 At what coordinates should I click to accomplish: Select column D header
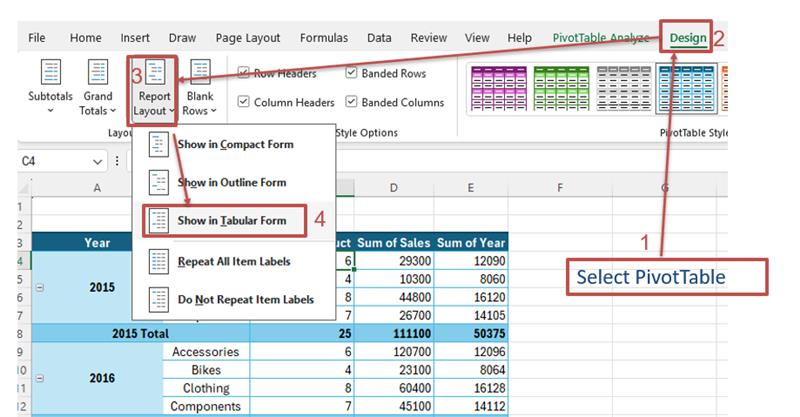tap(393, 188)
